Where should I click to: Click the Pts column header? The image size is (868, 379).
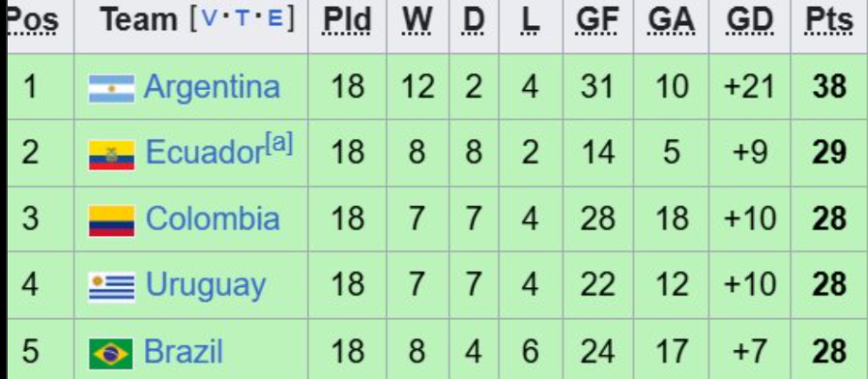[x=829, y=21]
